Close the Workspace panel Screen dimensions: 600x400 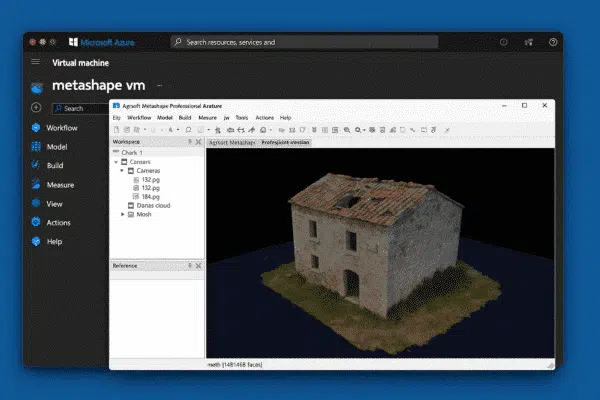pyautogui.click(x=199, y=142)
